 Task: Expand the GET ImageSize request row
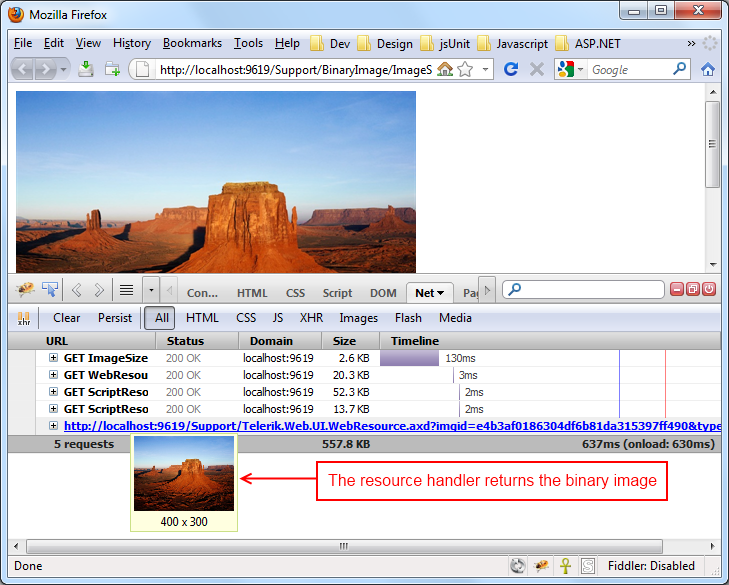53,358
